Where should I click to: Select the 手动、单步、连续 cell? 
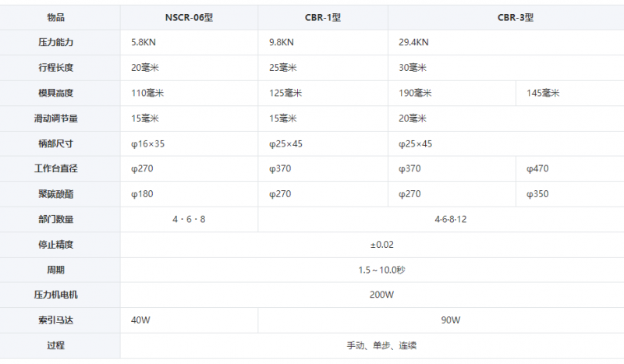click(372, 346)
